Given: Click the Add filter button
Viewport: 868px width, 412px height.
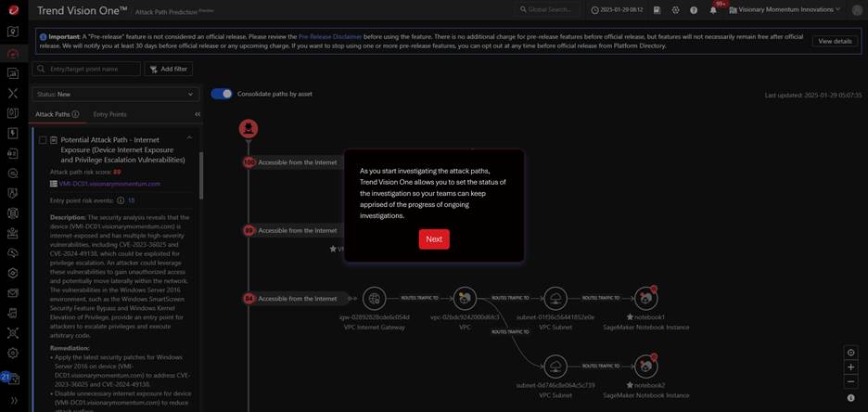Looking at the screenshot, I should (168, 70).
